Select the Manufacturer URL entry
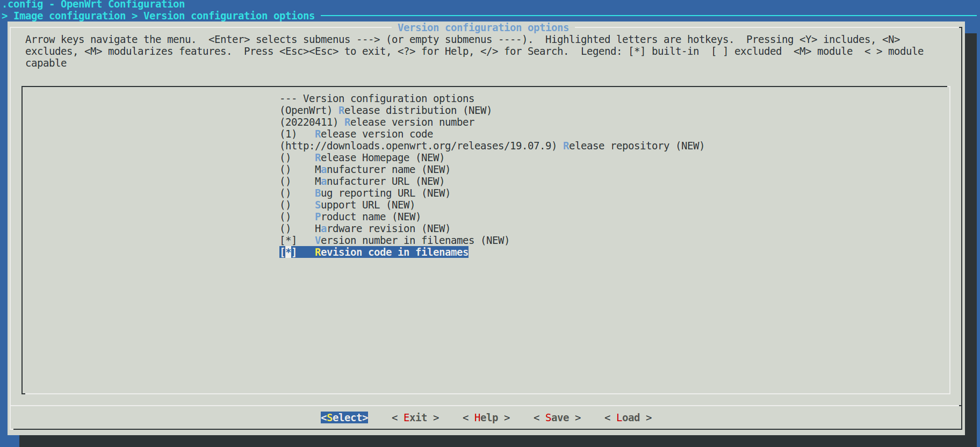The image size is (980, 447). coord(362,182)
